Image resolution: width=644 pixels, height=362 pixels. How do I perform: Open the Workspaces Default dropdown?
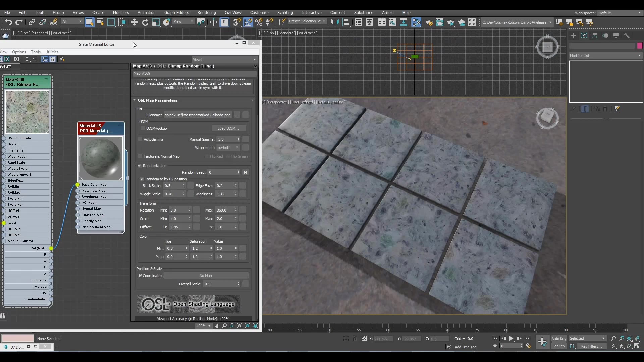(620, 13)
